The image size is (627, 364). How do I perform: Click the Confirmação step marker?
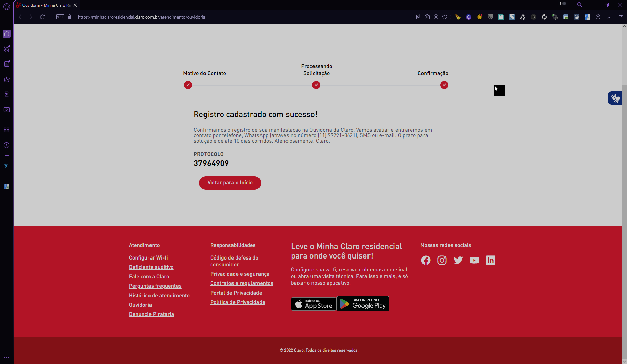444,85
